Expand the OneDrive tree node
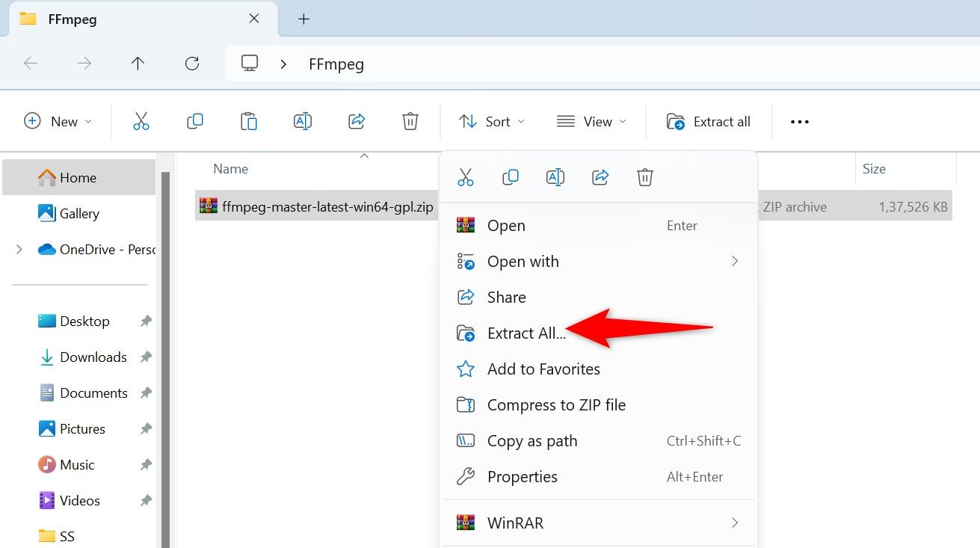Screen dimensions: 980x548 pos(19,250)
